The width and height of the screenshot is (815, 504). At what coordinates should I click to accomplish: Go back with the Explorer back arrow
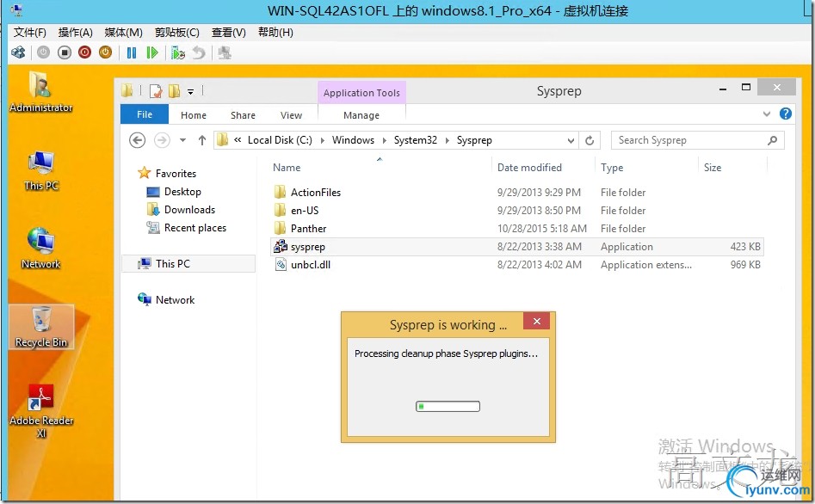(137, 140)
